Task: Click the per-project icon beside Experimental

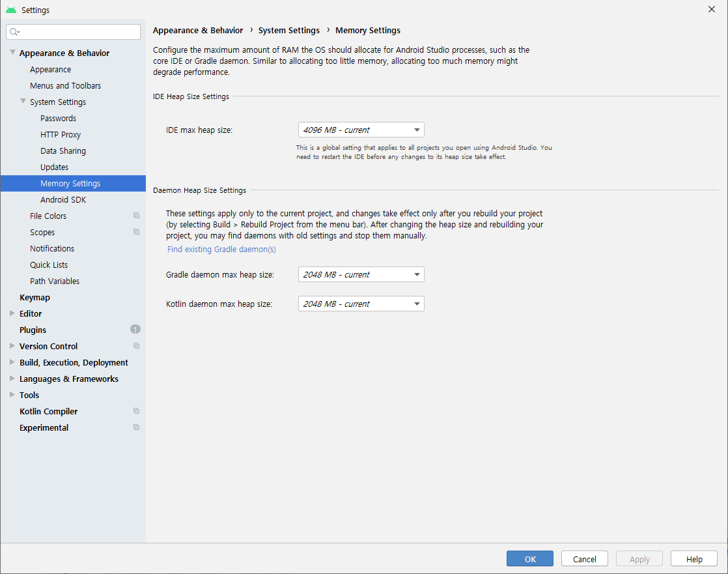Action: point(136,427)
